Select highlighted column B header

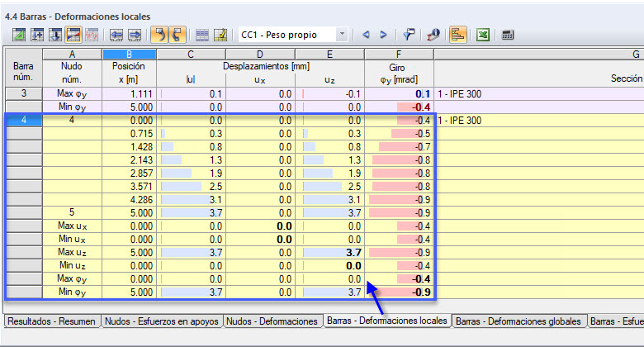129,55
